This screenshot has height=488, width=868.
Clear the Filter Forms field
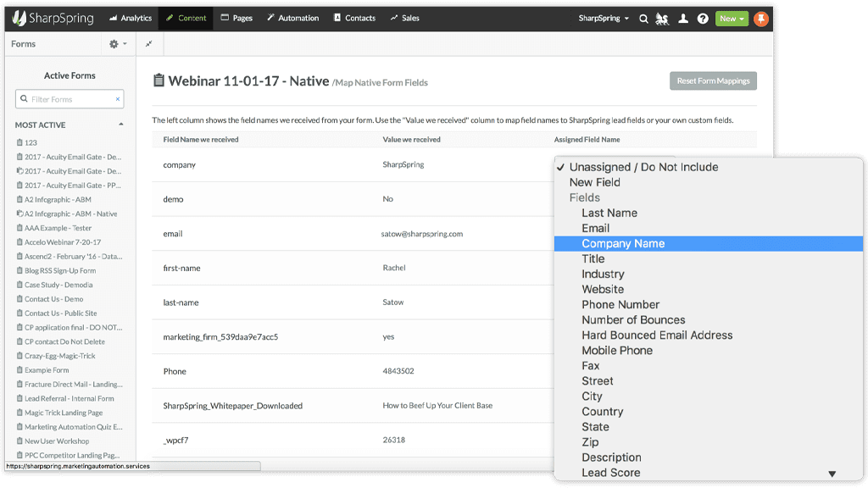[117, 99]
